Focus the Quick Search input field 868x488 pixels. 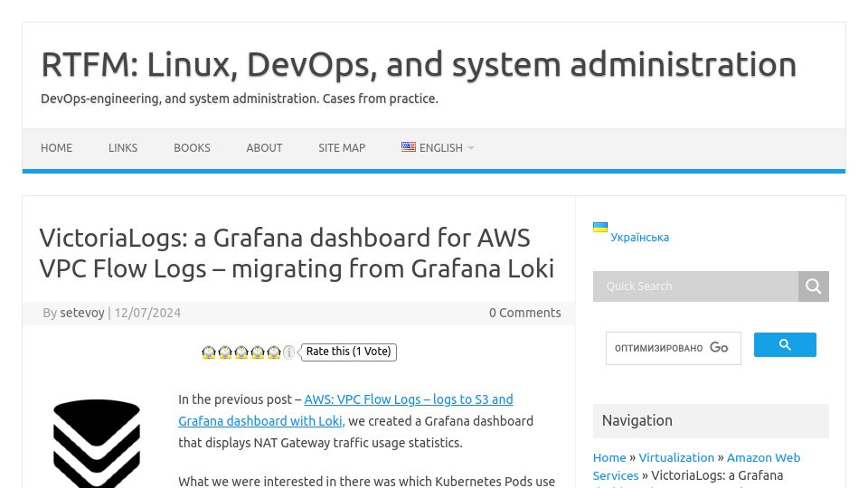point(695,286)
